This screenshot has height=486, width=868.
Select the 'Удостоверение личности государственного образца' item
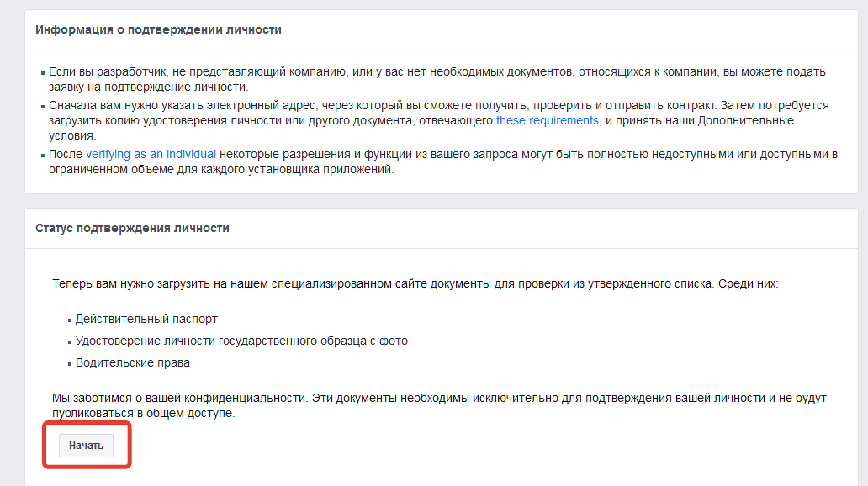(x=241, y=341)
